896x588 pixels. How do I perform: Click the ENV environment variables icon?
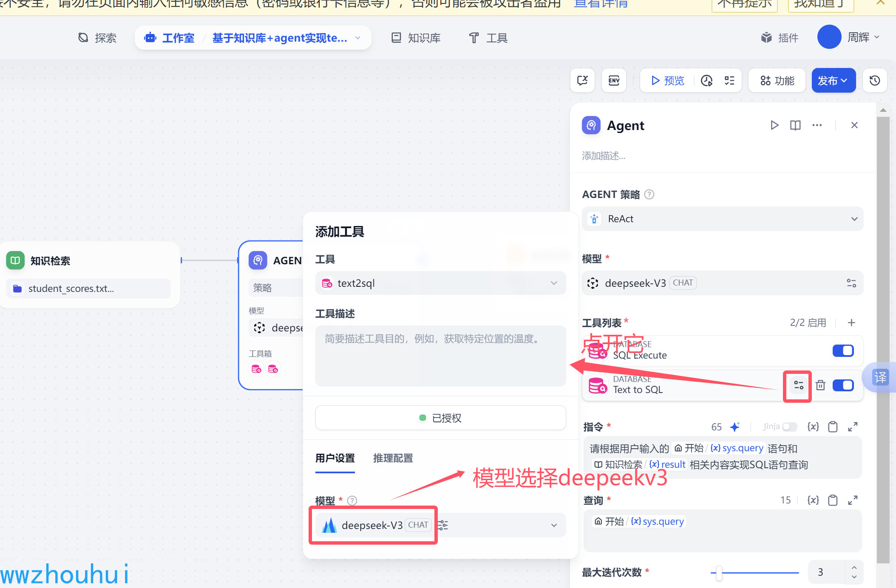click(x=614, y=80)
